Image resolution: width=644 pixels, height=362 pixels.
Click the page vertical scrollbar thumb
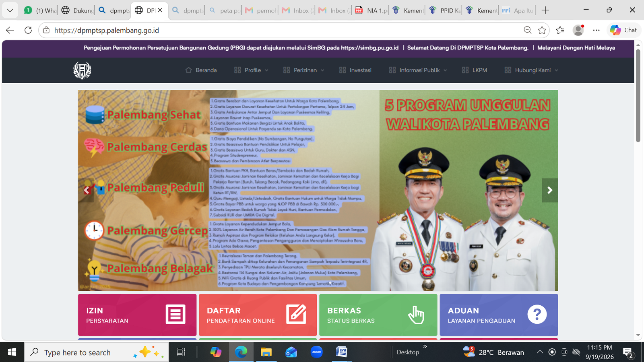tap(638, 96)
